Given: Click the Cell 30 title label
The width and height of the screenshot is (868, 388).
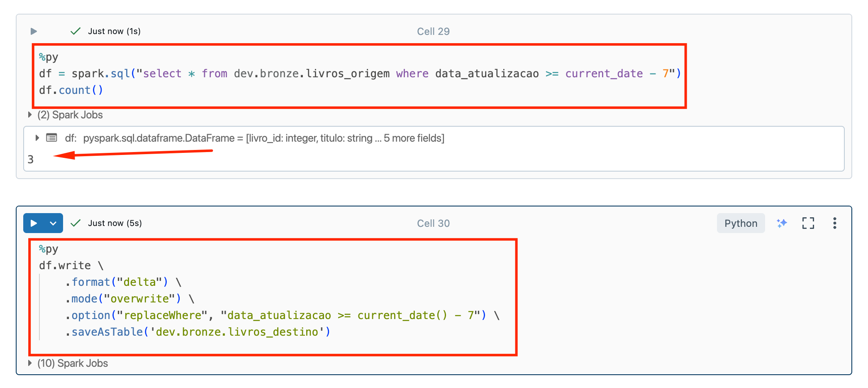Looking at the screenshot, I should coord(433,223).
